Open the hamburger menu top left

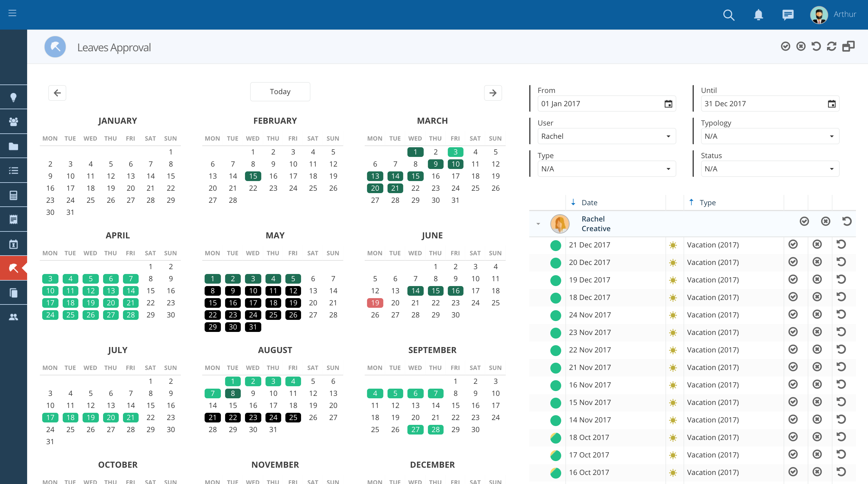[12, 13]
